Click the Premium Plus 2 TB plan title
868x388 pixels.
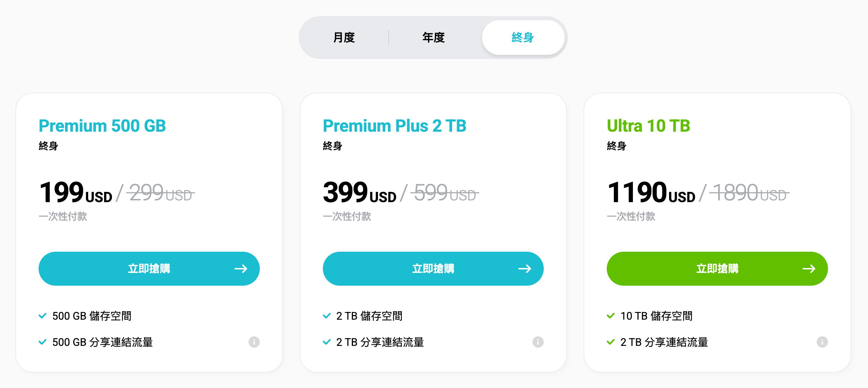point(394,126)
